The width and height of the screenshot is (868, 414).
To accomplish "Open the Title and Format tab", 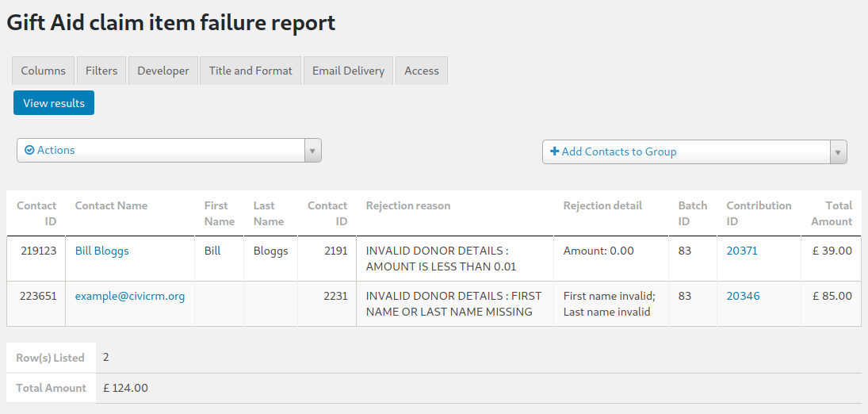I will (x=250, y=71).
